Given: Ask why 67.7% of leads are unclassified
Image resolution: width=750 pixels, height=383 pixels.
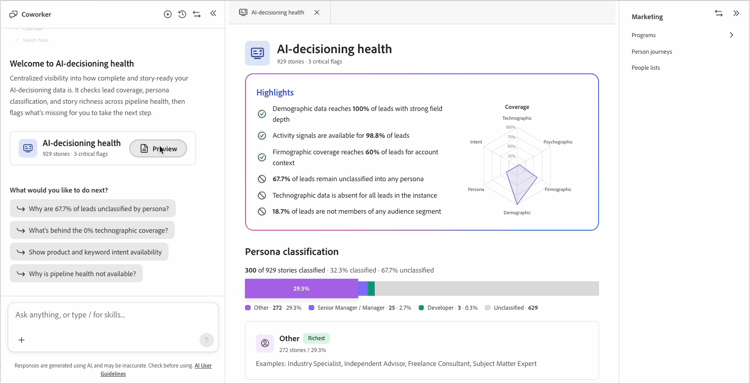Looking at the screenshot, I should pyautogui.click(x=93, y=208).
